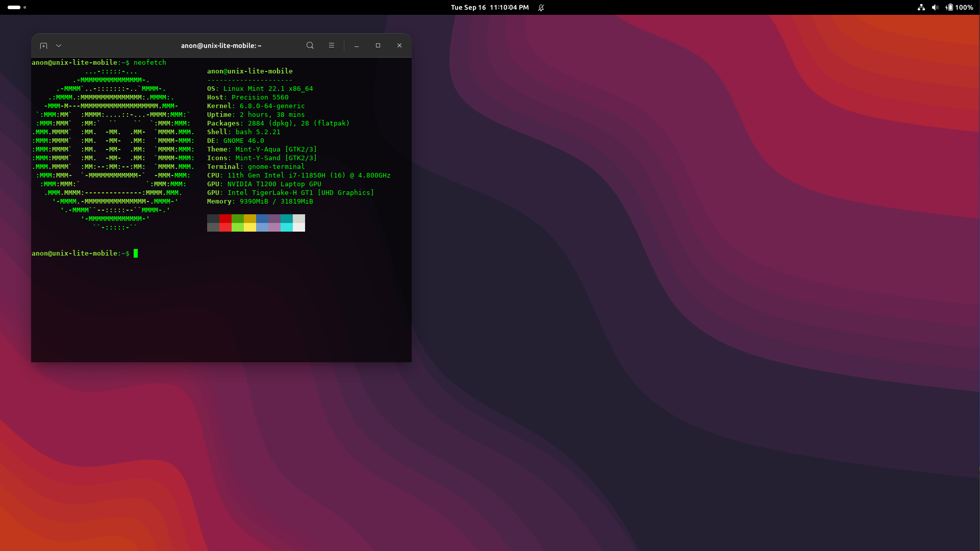Click the OS: Linux Mint 22.1 line

click(x=260, y=88)
